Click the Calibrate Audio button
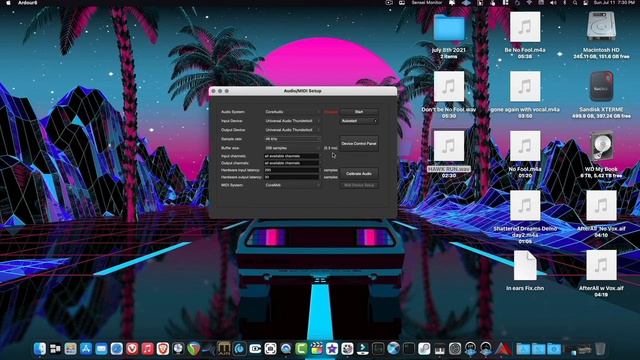This screenshot has width=640, height=360. pyautogui.click(x=359, y=174)
